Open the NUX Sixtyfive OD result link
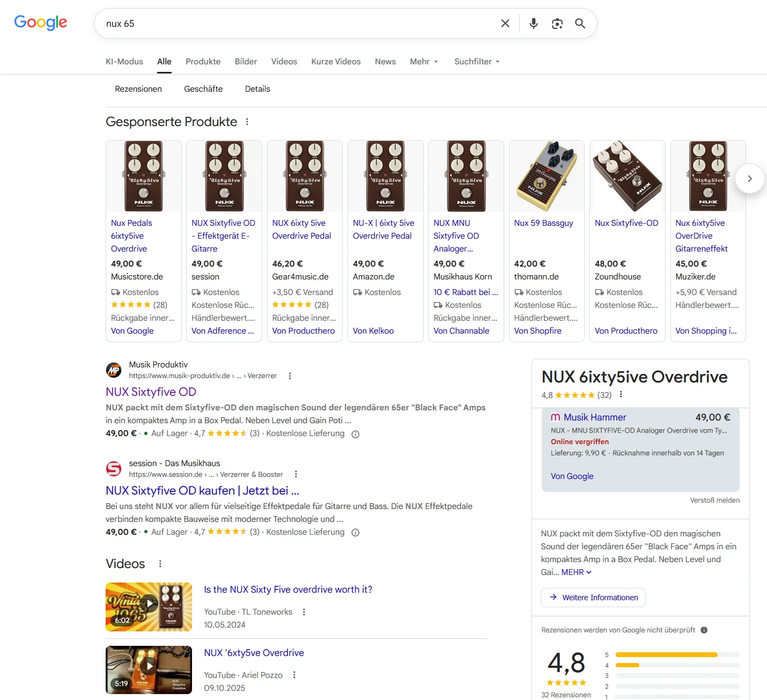The width and height of the screenshot is (767, 700). 151,392
